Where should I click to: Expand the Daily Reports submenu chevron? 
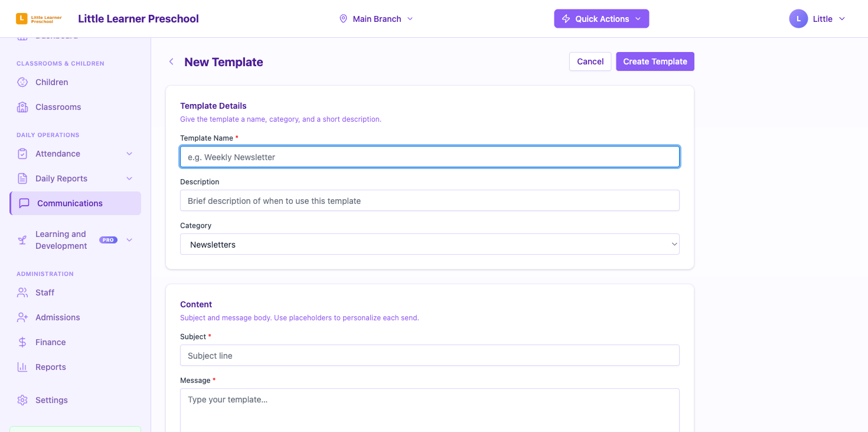click(x=129, y=178)
